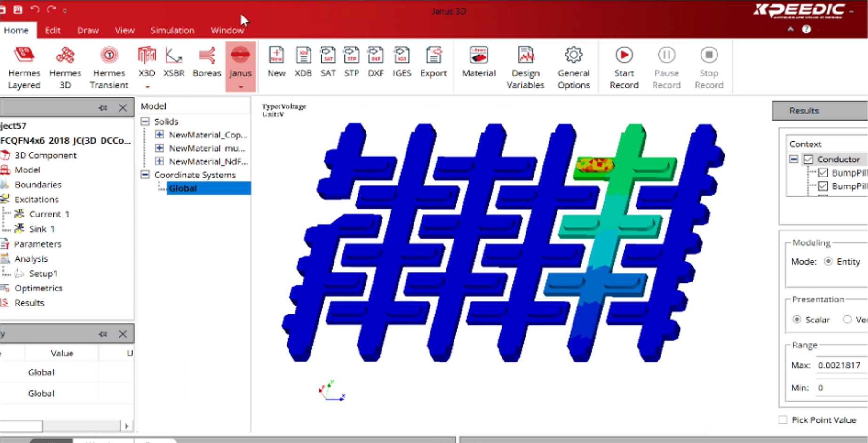Select the Scalar presentation radio button

pos(796,320)
